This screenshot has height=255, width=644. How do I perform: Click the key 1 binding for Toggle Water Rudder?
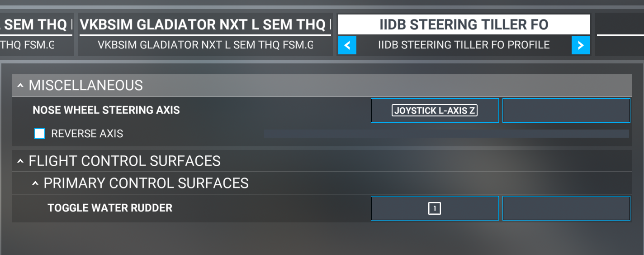[435, 208]
